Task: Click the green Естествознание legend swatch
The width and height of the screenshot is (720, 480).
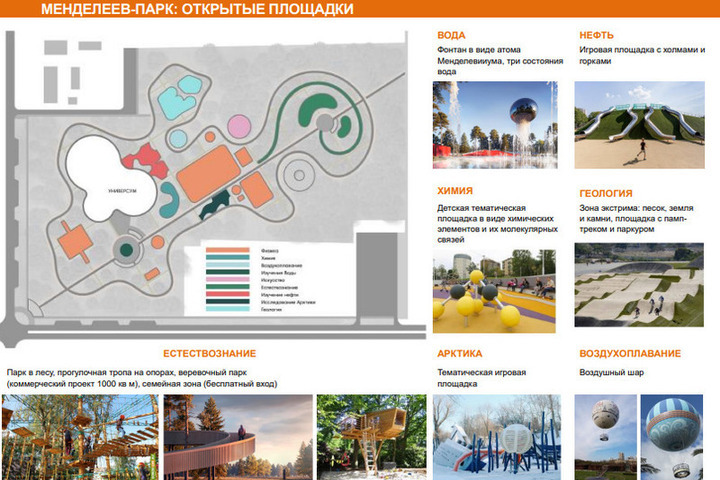Action: point(227,287)
